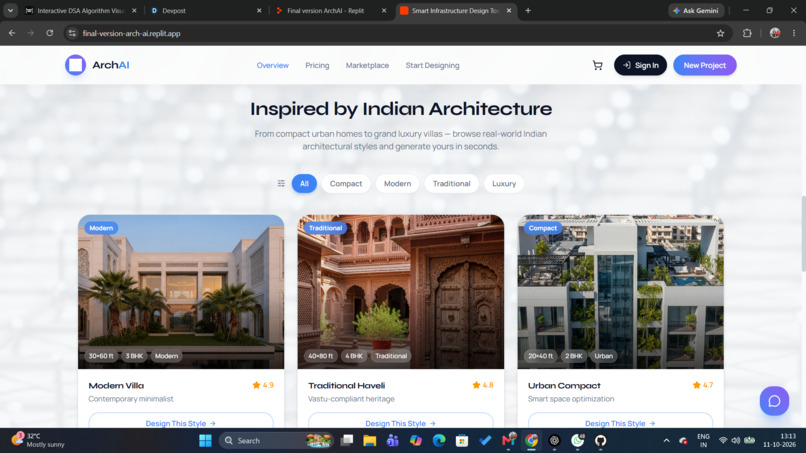Open the Chrome three-dot menu
Screen dimensions: 806x453
[794, 33]
